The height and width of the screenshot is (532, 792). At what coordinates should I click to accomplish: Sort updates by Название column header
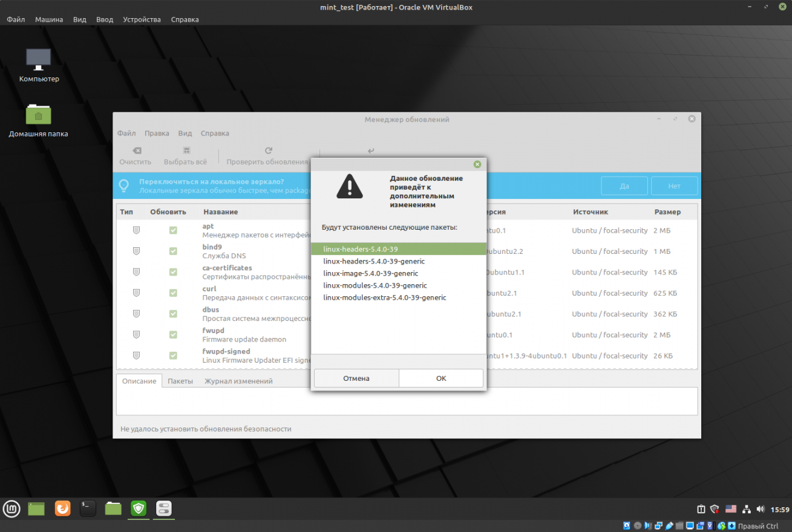(220, 212)
